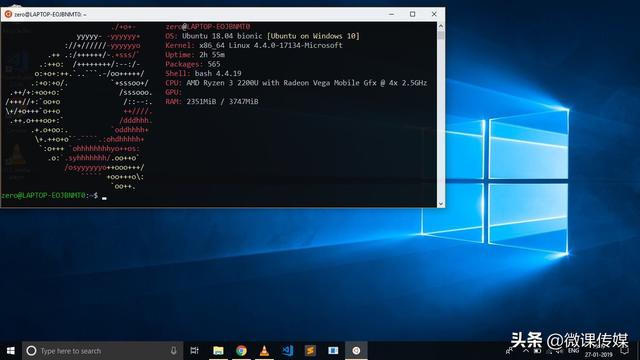Click the terminal title zero@LAPTOP-EOJBNMT0
Image resolution: width=640 pixels, height=360 pixels.
click(x=50, y=14)
